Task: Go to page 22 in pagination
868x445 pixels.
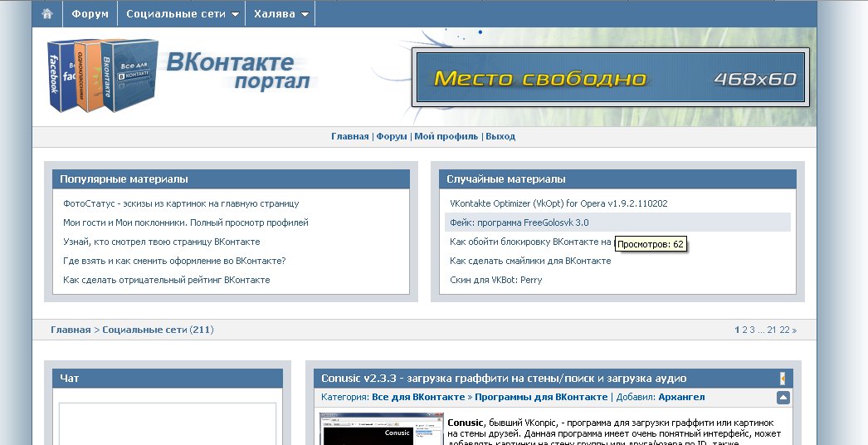Action: click(784, 330)
